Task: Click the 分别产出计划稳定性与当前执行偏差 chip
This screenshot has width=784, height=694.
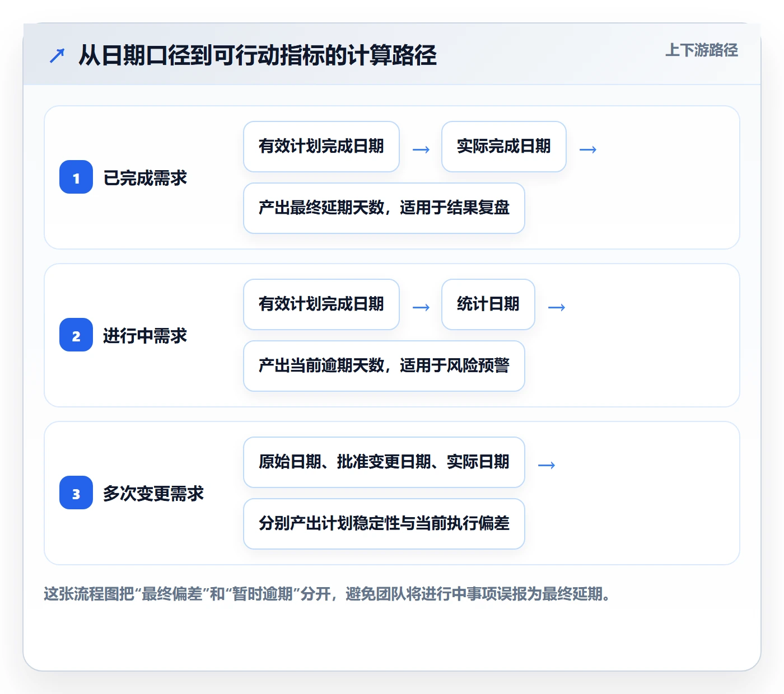Action: [x=384, y=524]
